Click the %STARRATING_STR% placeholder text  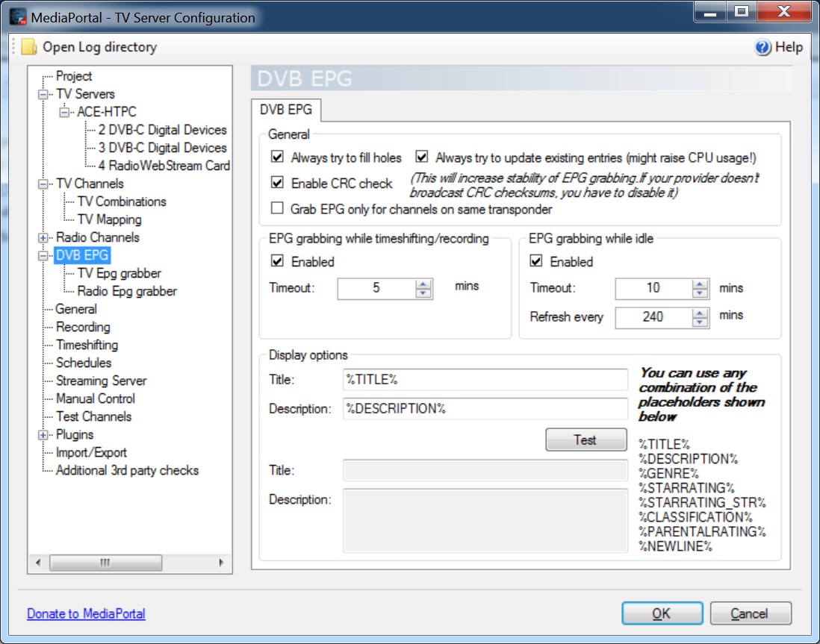point(702,503)
